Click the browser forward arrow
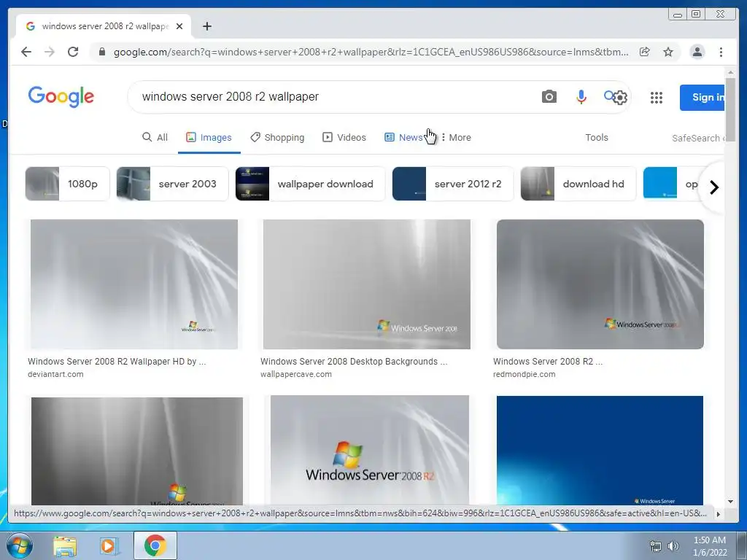 point(50,52)
